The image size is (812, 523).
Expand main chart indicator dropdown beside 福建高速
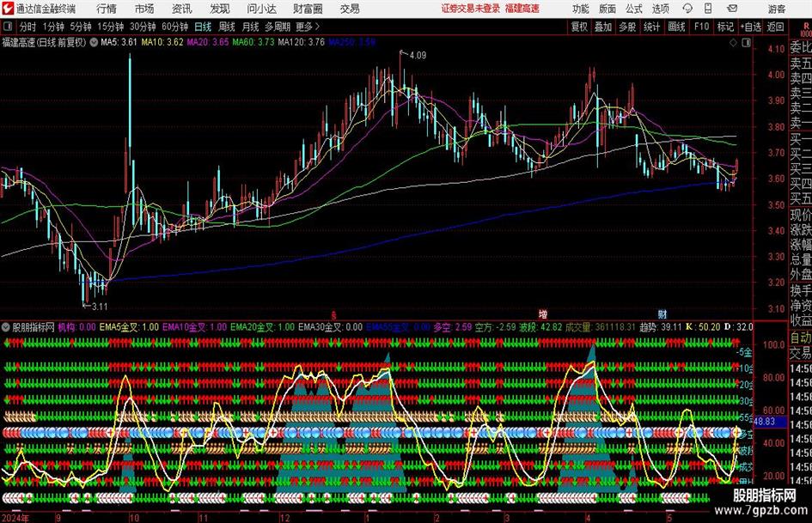point(93,42)
